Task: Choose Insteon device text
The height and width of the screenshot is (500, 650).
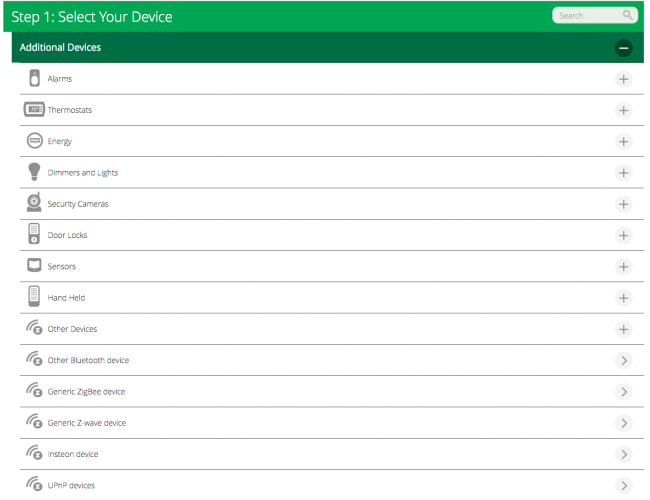Action: 73,454
